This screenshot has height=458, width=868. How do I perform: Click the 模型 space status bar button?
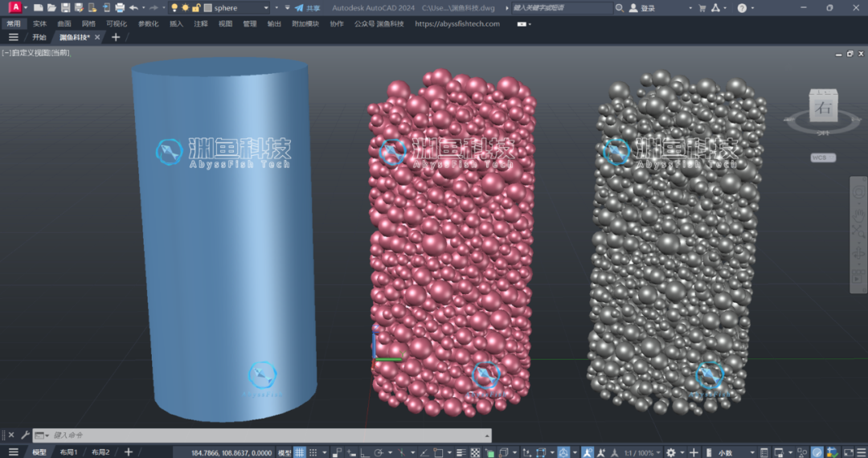pos(285,452)
